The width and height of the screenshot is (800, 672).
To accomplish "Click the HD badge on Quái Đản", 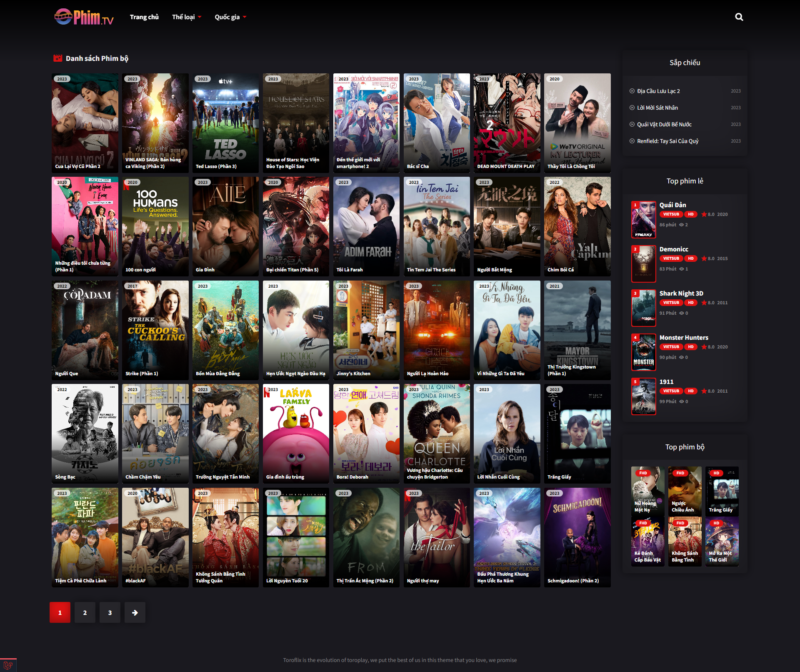I will [690, 214].
